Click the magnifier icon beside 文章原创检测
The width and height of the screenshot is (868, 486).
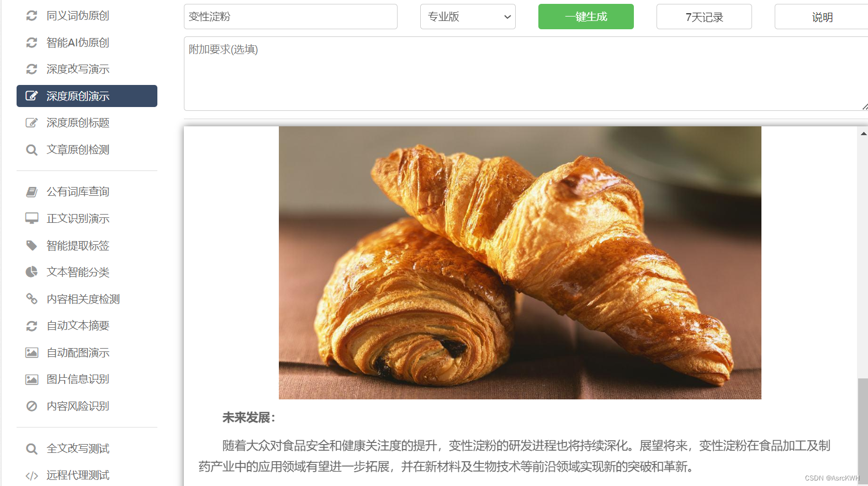32,149
